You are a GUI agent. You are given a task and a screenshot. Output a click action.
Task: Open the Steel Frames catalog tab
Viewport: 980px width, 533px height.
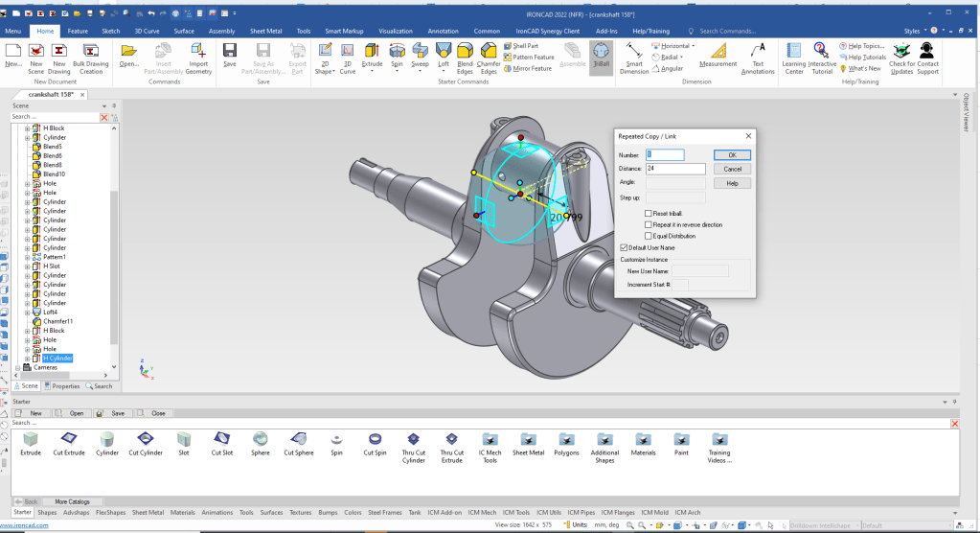point(383,512)
